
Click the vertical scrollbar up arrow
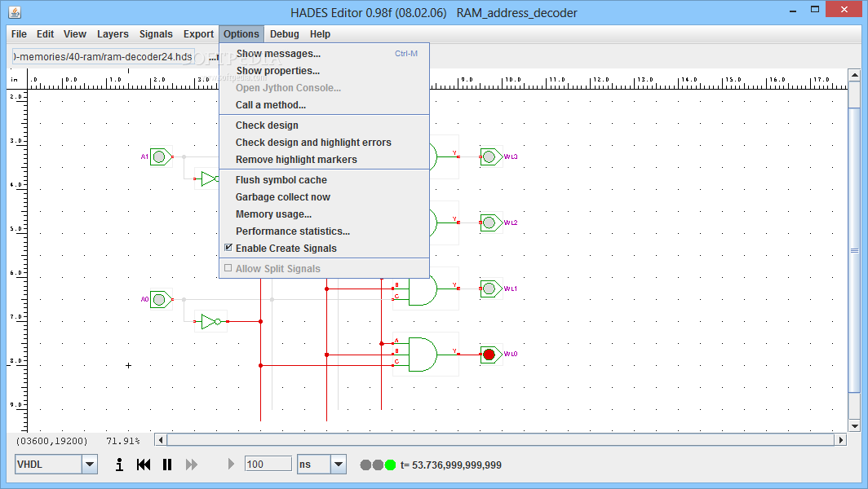[854, 75]
